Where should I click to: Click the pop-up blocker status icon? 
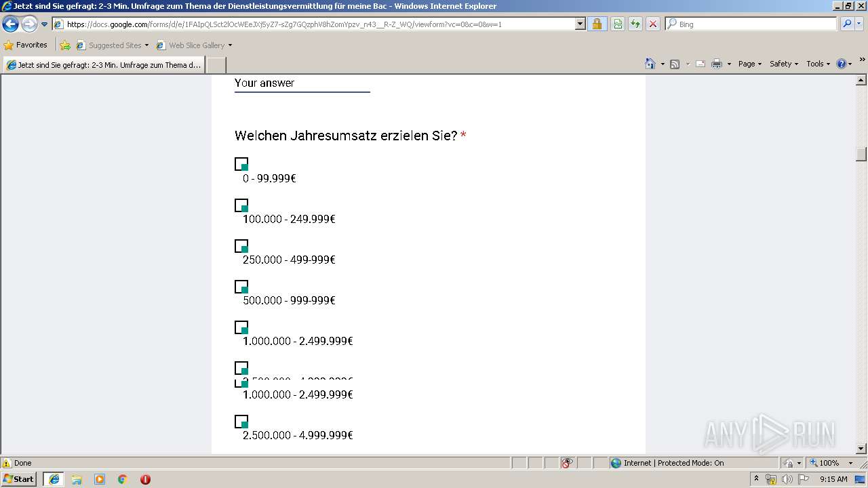click(x=567, y=463)
